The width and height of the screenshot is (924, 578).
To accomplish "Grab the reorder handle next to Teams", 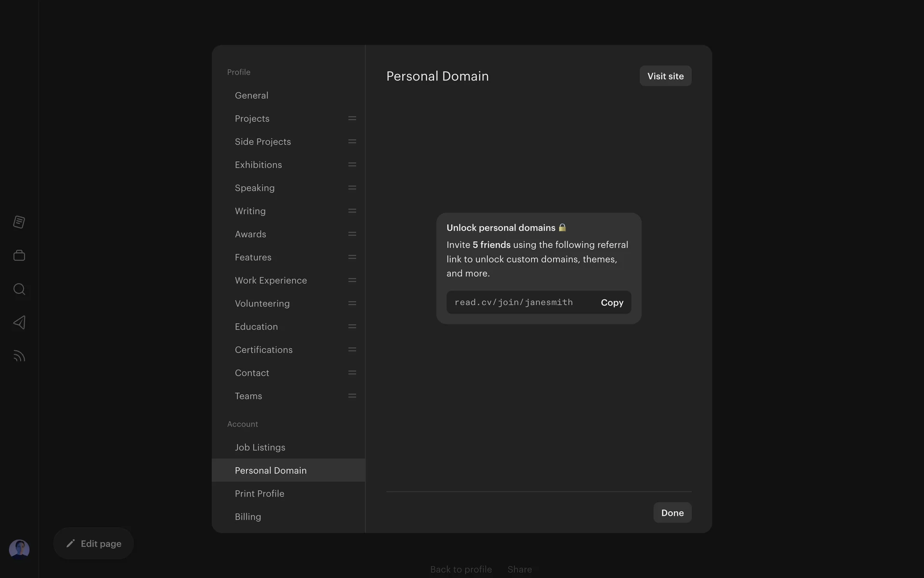I will [352, 396].
